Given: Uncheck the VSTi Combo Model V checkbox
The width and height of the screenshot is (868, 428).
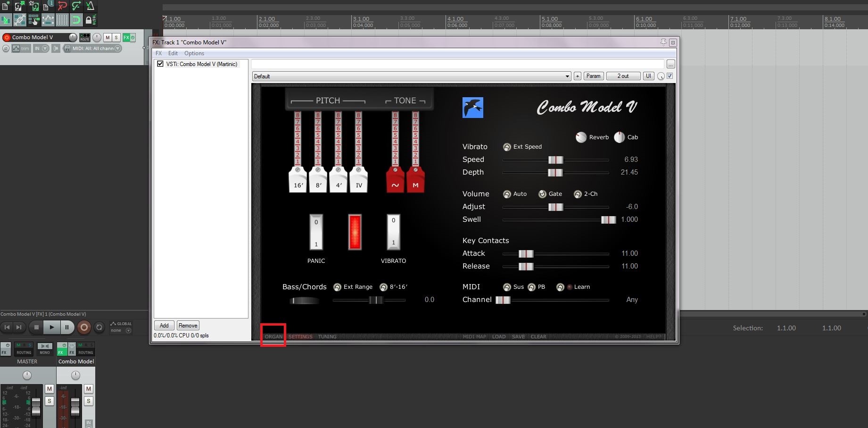Looking at the screenshot, I should (x=160, y=64).
